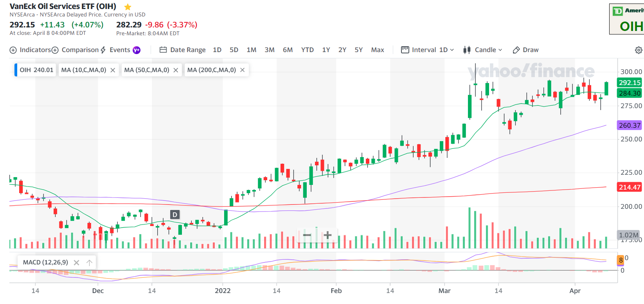Click the closing price 292.15 header

tap(22, 25)
